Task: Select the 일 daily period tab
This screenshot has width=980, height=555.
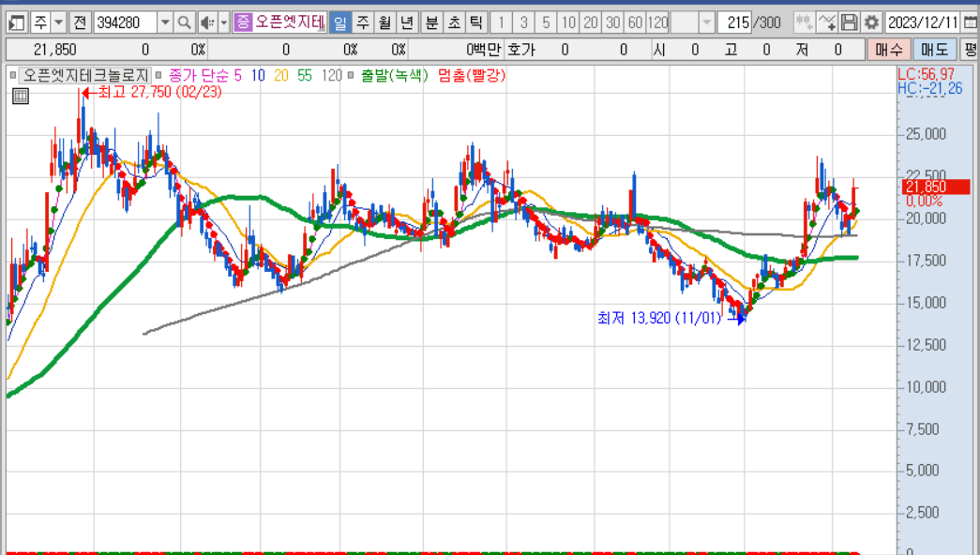Action: (339, 23)
